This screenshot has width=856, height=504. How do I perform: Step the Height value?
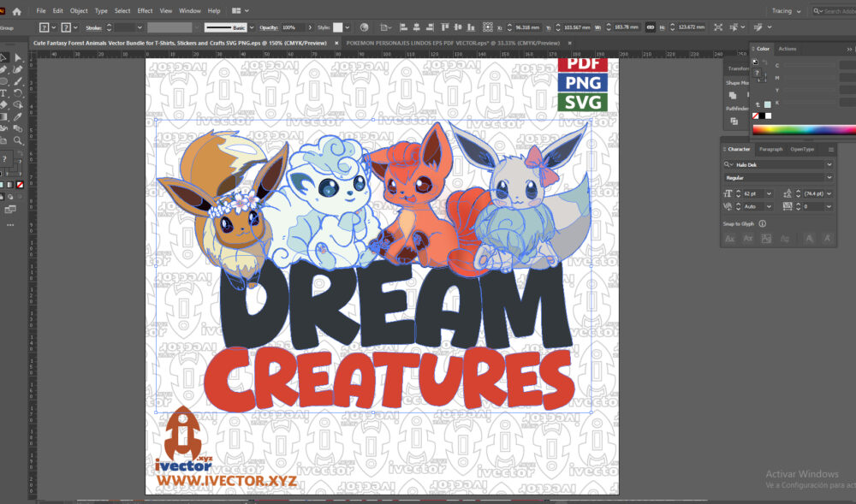point(673,27)
